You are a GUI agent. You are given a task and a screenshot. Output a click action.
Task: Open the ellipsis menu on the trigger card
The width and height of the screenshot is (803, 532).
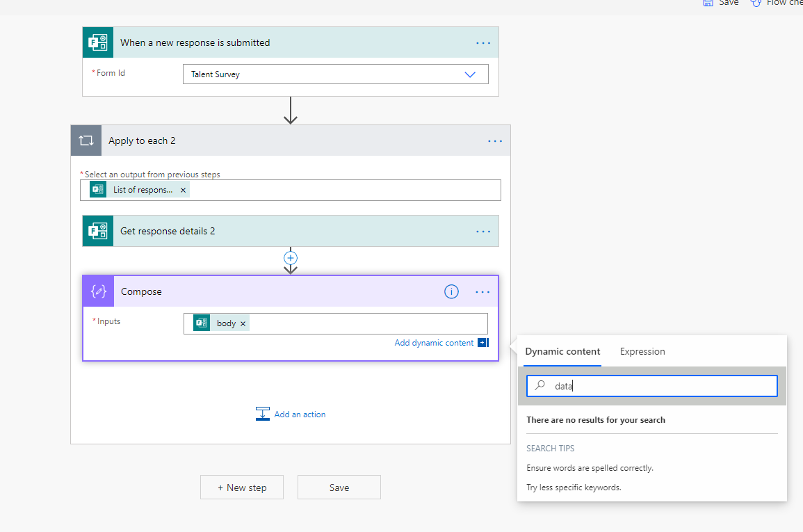[482, 42]
